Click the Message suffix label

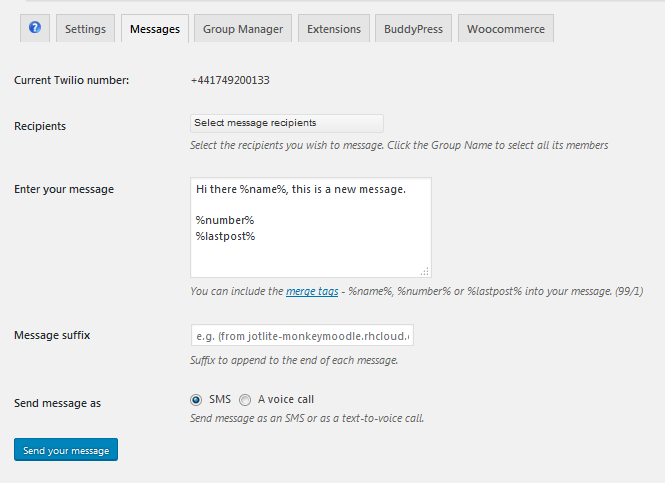52,335
